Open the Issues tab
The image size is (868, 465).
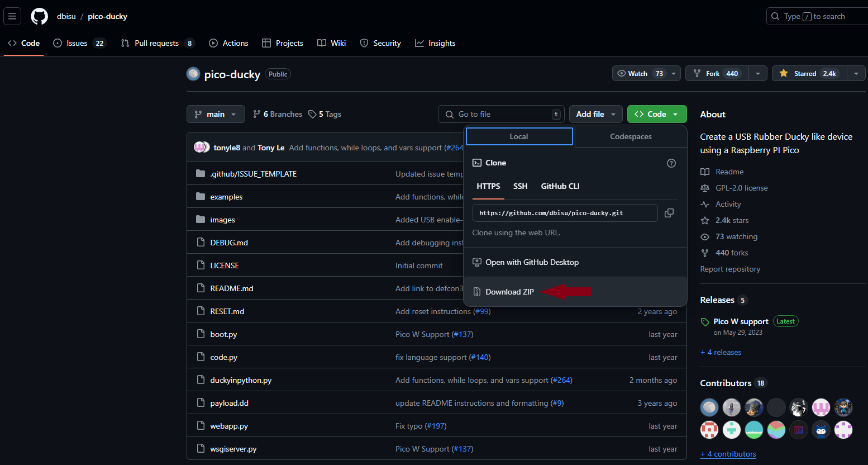coord(79,43)
